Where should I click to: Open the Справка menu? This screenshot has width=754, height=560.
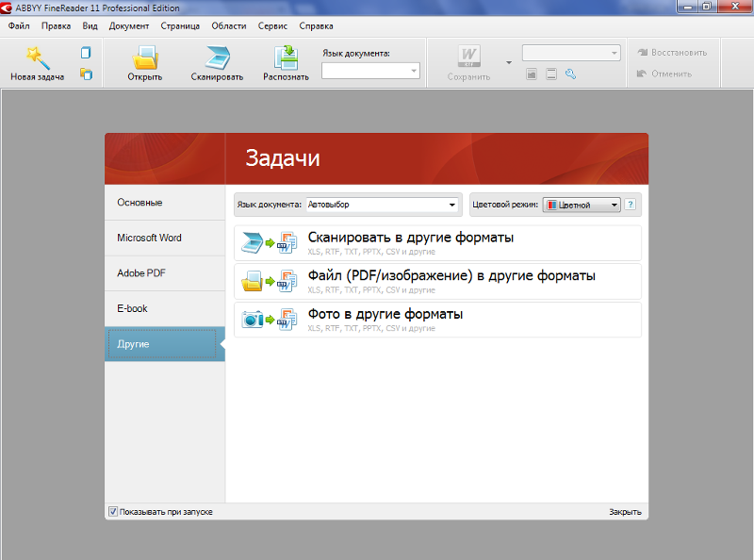[316, 26]
